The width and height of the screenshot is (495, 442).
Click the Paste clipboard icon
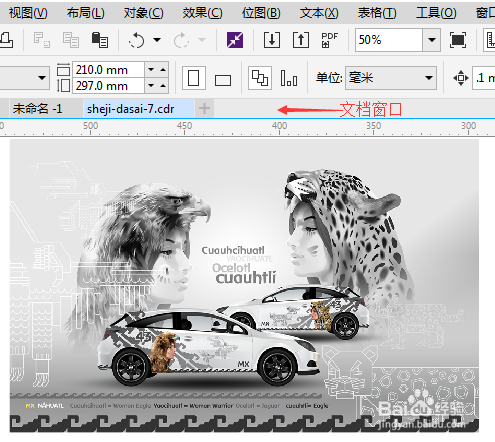coord(100,40)
